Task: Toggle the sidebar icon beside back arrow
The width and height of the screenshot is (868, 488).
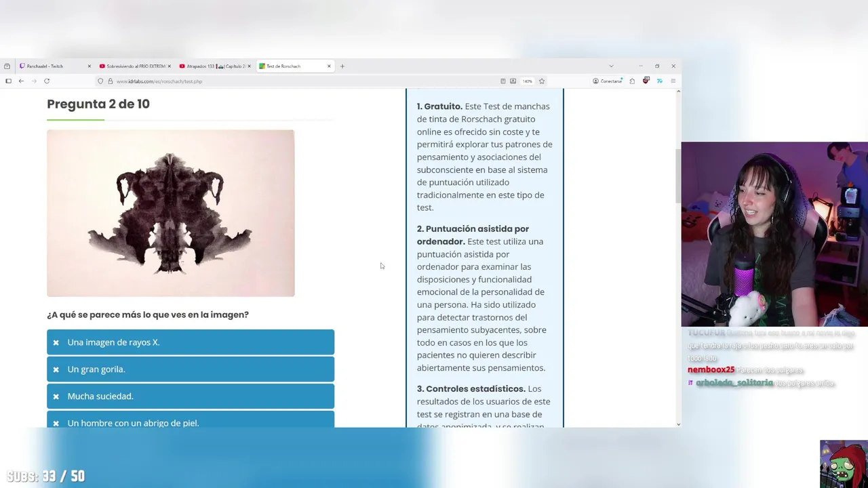Action: coord(8,81)
